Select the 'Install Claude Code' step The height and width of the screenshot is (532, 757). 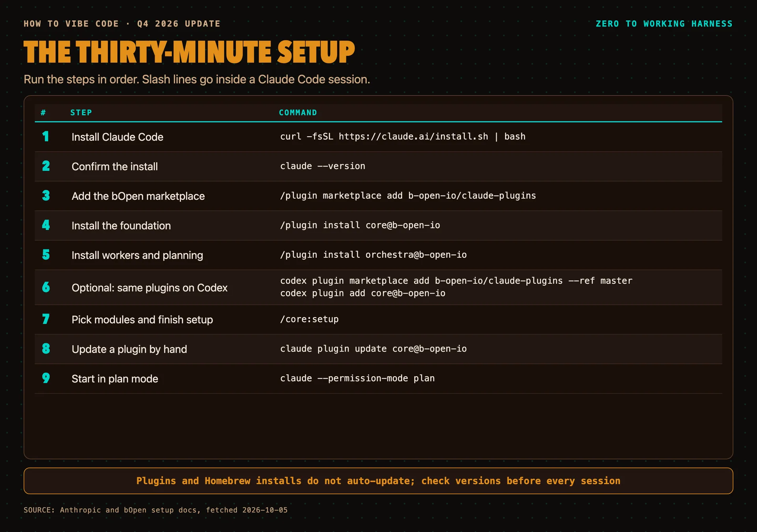(117, 137)
